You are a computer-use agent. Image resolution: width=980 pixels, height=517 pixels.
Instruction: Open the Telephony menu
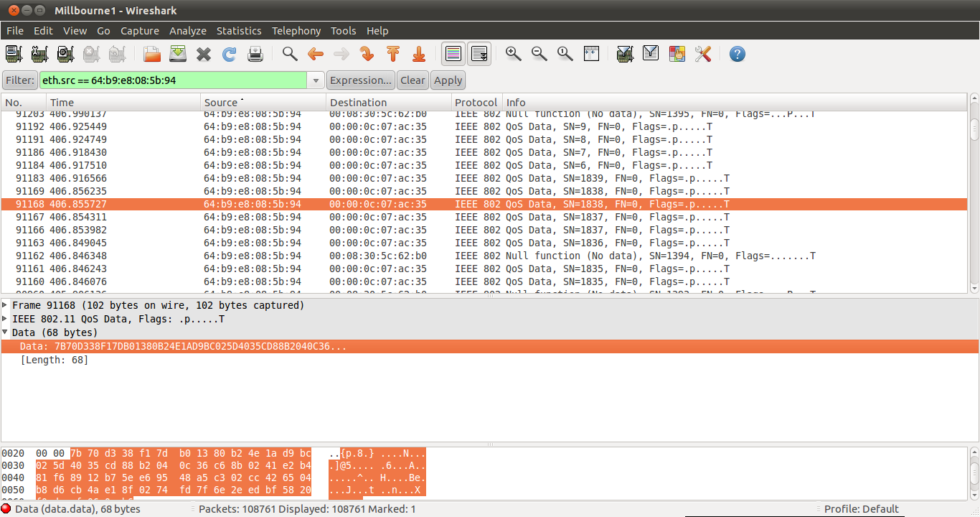[x=296, y=31]
